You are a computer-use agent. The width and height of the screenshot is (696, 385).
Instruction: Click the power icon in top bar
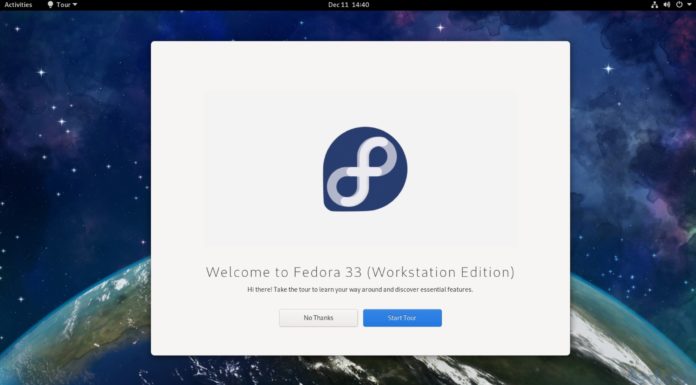coord(679,5)
